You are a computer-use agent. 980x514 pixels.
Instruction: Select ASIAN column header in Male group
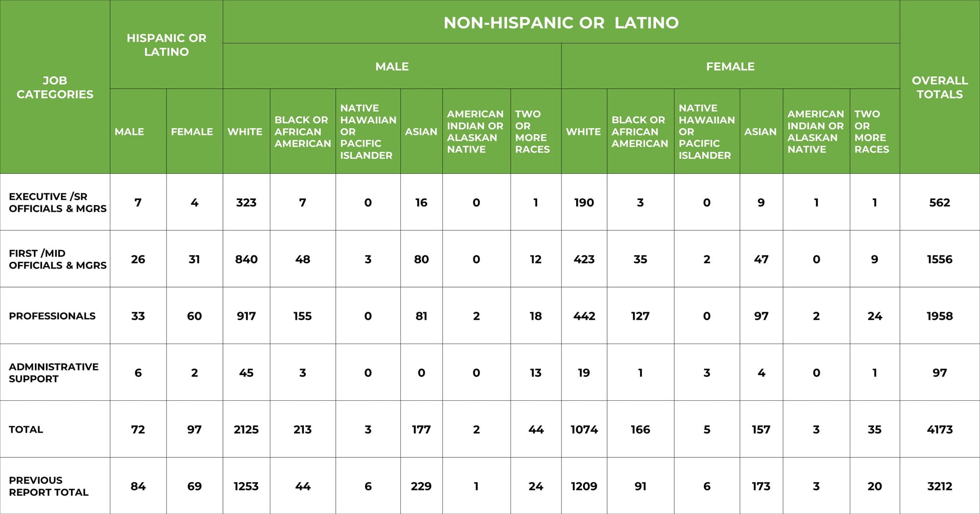click(x=421, y=131)
